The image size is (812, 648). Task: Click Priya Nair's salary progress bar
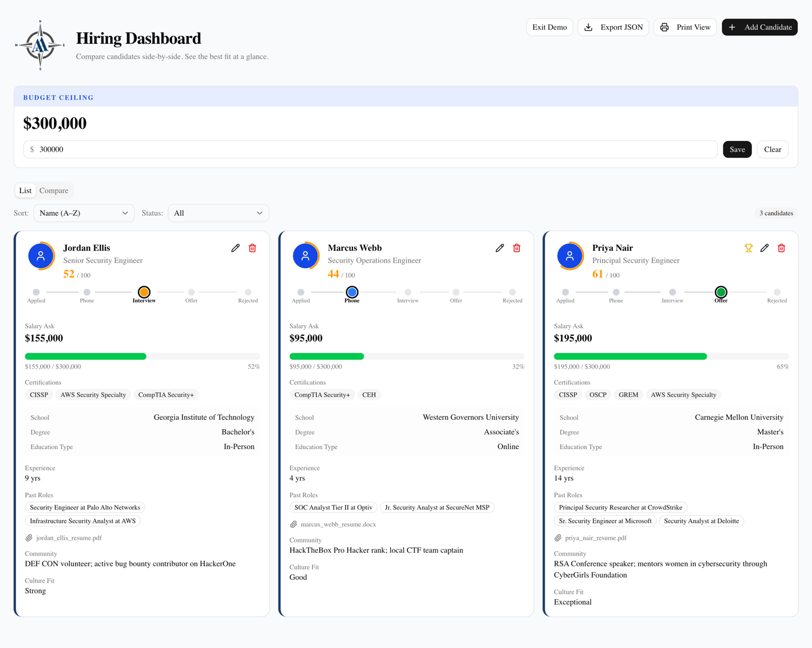(671, 356)
